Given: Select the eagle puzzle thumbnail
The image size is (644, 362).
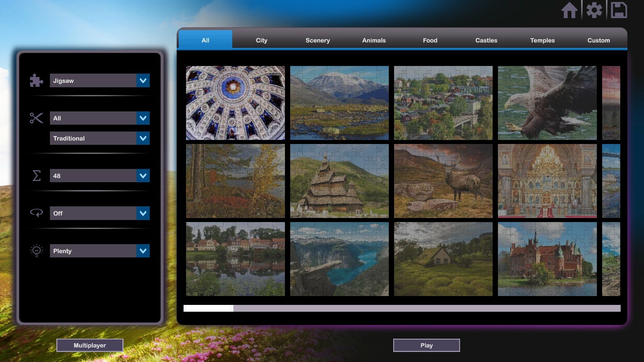Looking at the screenshot, I should click(x=547, y=103).
